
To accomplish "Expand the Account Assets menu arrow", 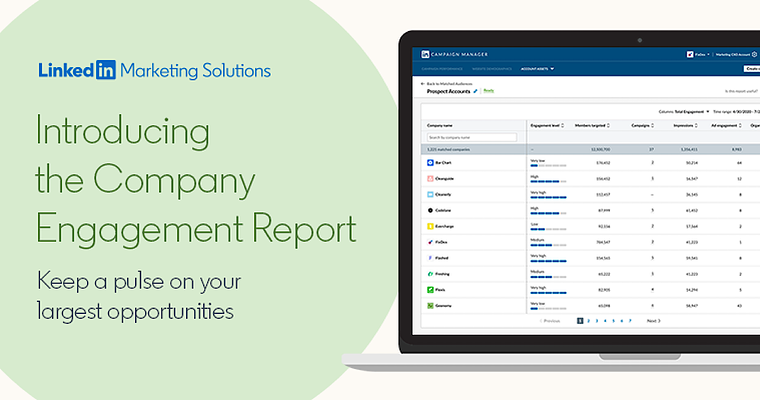I will tap(552, 69).
